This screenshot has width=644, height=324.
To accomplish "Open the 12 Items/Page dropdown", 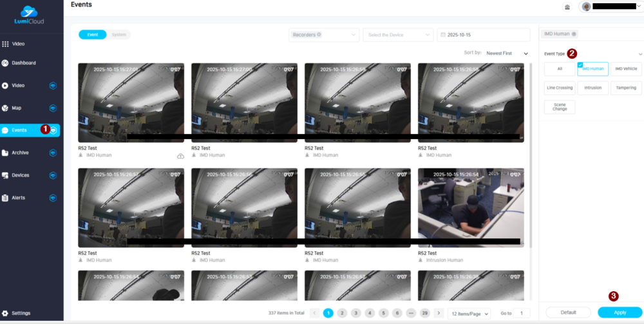I will (x=468, y=313).
